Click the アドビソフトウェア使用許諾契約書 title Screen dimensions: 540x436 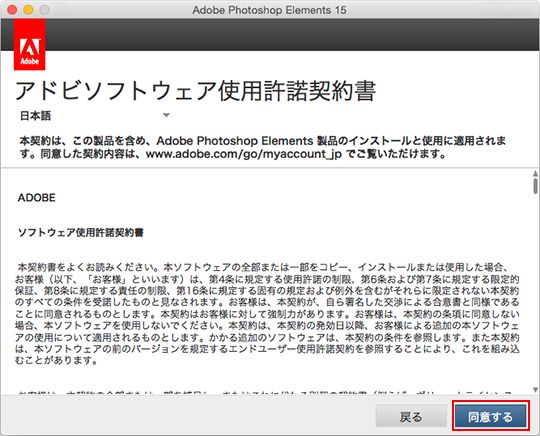[195, 91]
